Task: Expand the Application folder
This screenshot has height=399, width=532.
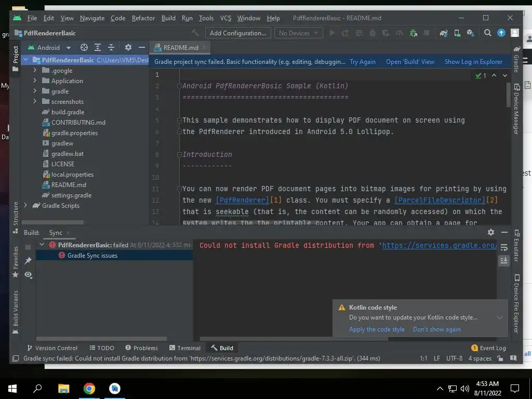Action: pyautogui.click(x=35, y=81)
